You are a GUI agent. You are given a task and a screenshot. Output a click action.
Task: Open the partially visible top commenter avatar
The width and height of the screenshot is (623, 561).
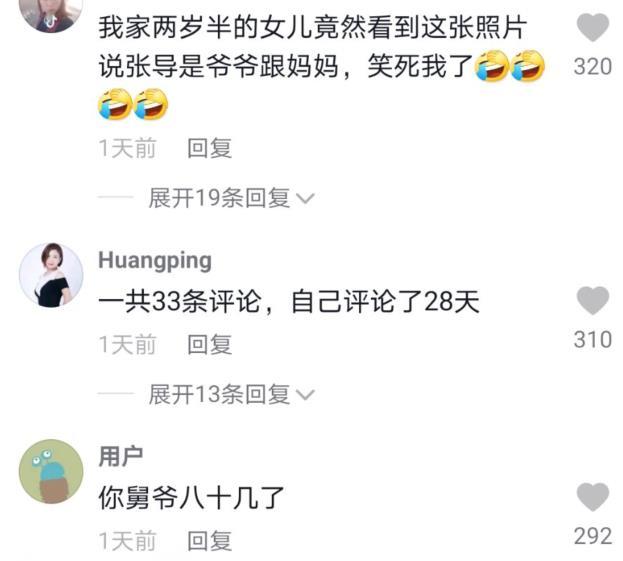pyautogui.click(x=51, y=14)
